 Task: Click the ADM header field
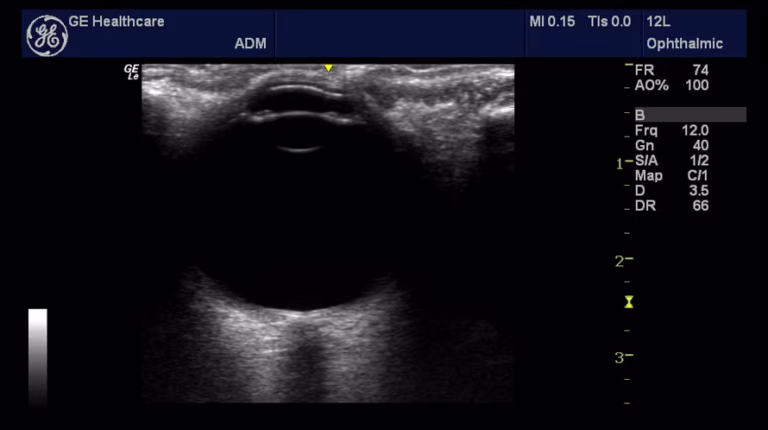[x=250, y=44]
